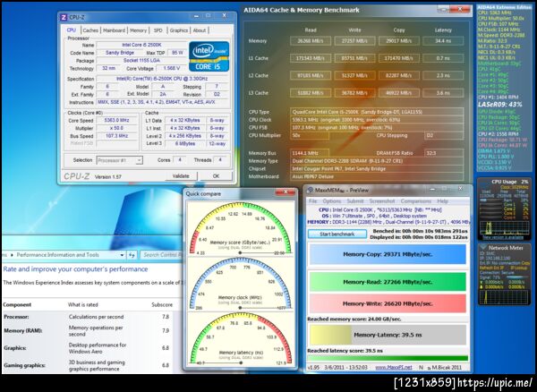Click the 'Intel Core i5 2500K' Name field

point(141,45)
